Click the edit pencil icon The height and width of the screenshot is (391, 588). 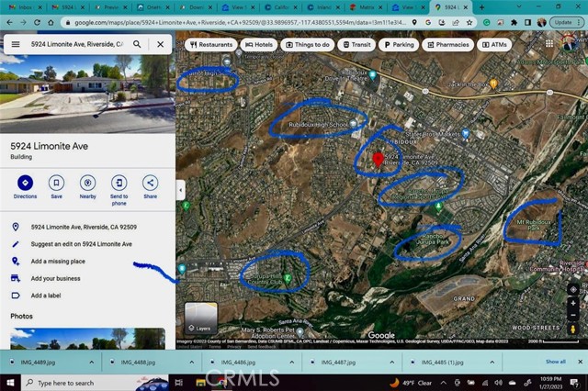16,244
